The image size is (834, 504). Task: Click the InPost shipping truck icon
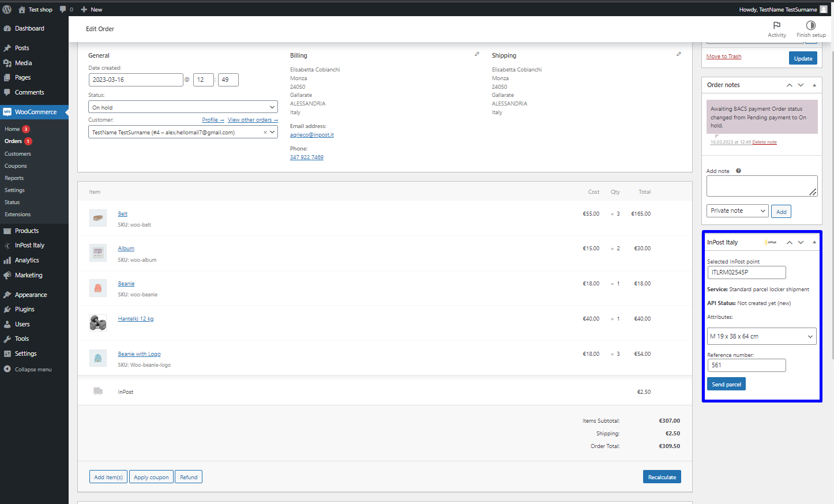[98, 392]
